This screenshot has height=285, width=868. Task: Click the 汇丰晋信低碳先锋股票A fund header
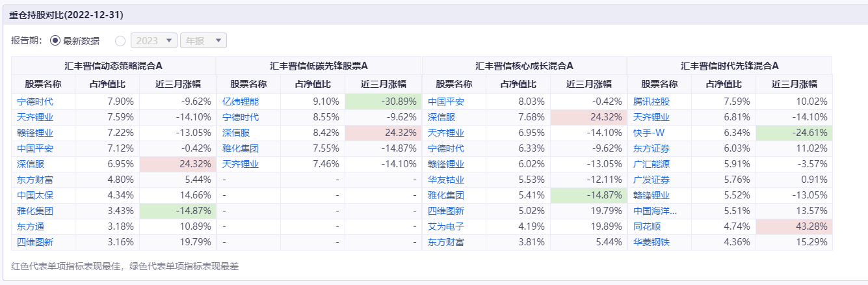319,66
